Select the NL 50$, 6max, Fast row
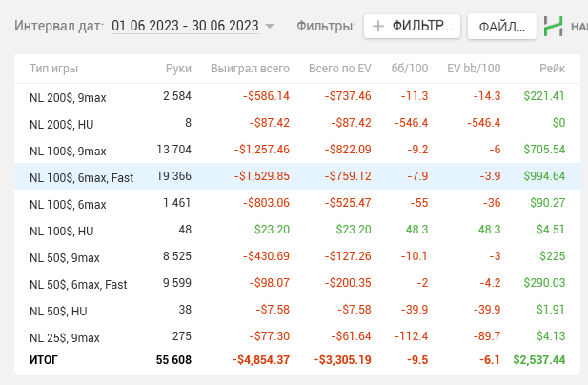Image resolution: width=588 pixels, height=385 pixels. click(297, 283)
